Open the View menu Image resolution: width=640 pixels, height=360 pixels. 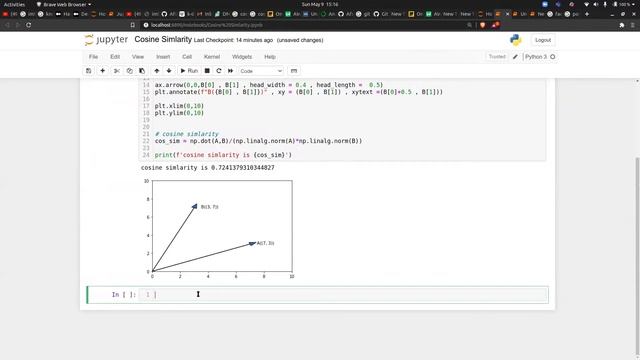[138, 57]
